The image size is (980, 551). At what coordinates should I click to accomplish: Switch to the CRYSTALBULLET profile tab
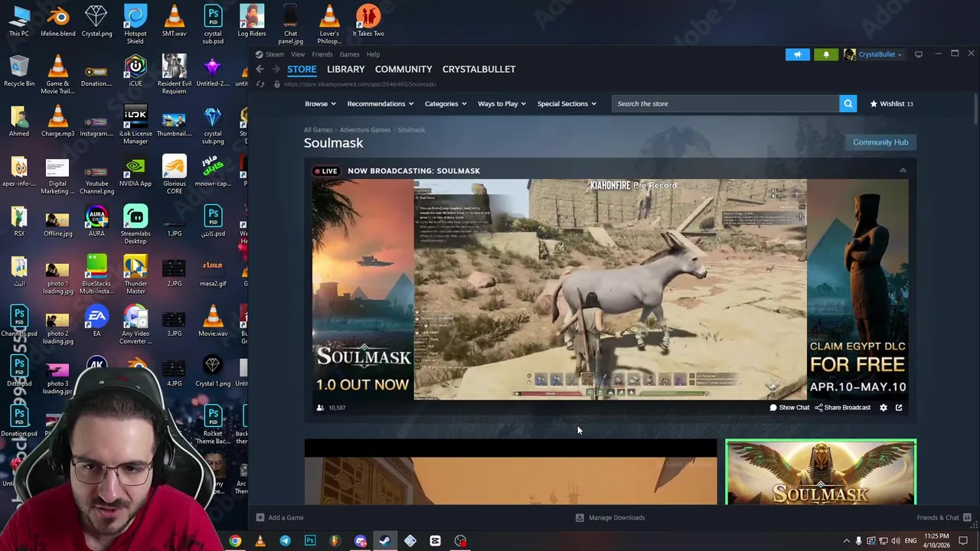[x=479, y=69]
